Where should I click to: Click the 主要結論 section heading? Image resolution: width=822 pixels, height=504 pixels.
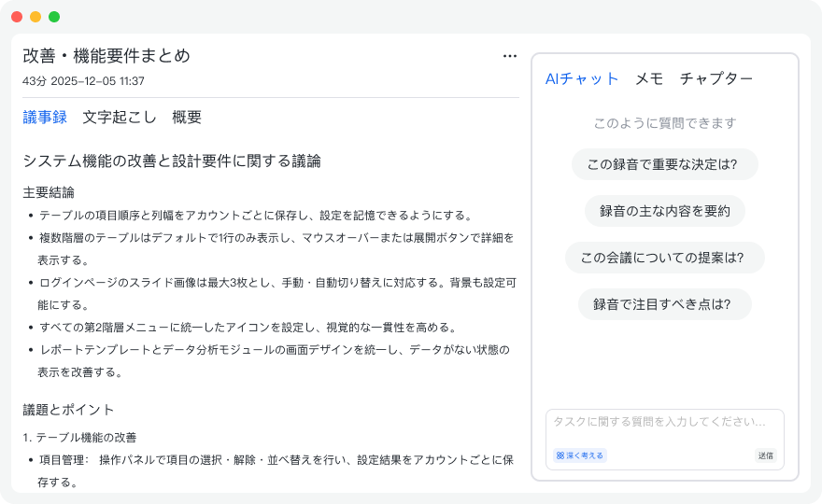(x=49, y=192)
